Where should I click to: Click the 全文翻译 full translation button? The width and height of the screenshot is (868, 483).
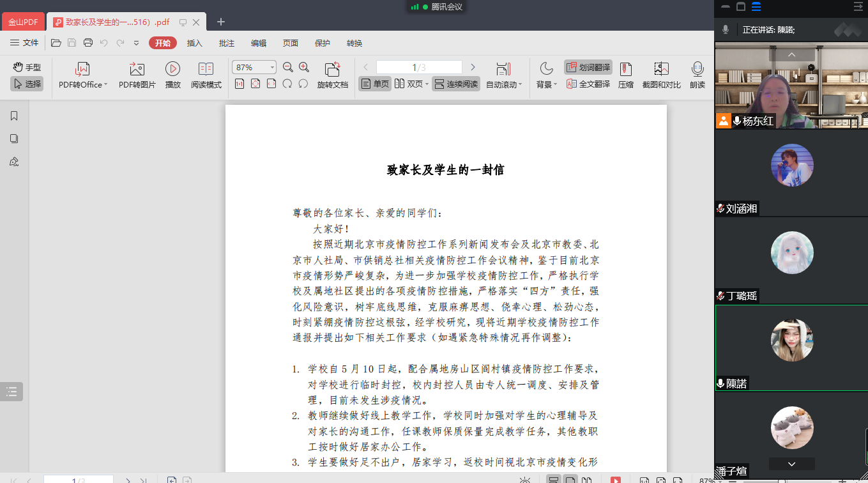click(588, 84)
